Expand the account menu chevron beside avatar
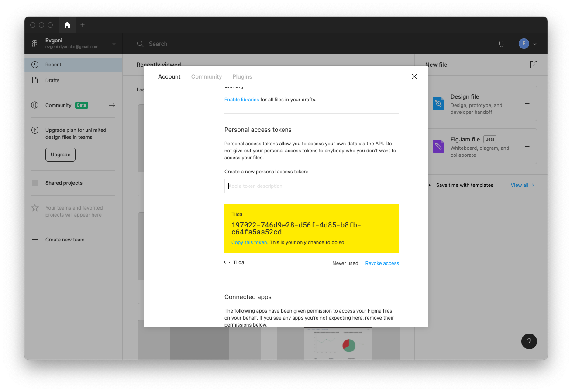Screen dimensions: 572x392 pyautogui.click(x=535, y=44)
